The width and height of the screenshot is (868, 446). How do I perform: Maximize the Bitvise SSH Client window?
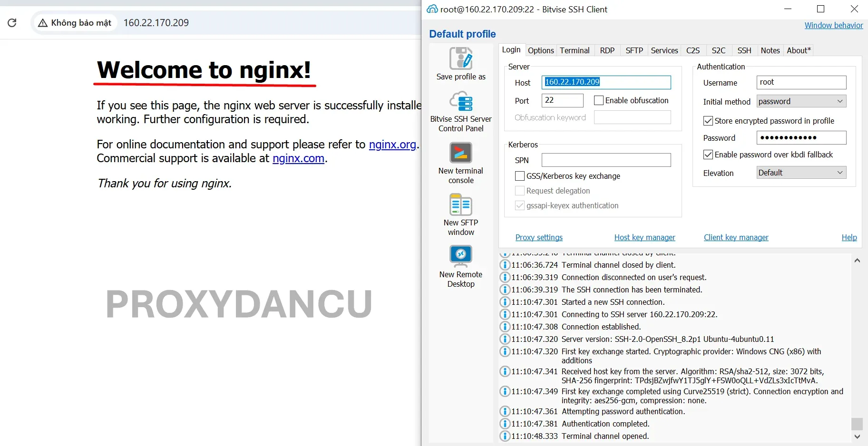tap(820, 9)
